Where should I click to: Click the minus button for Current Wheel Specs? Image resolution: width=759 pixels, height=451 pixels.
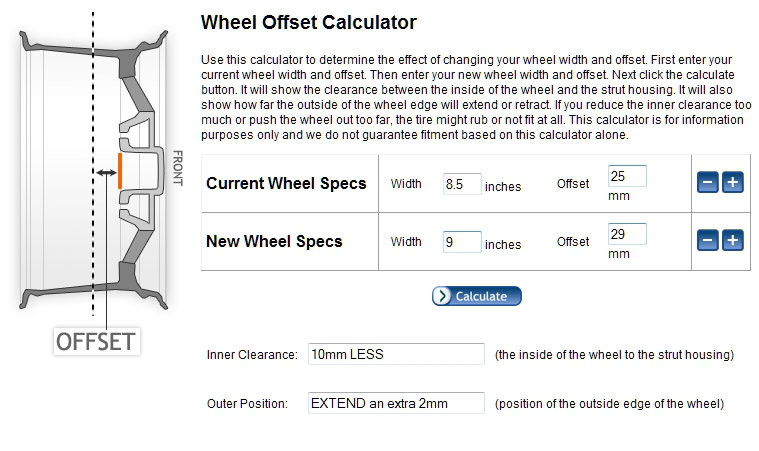pos(707,183)
